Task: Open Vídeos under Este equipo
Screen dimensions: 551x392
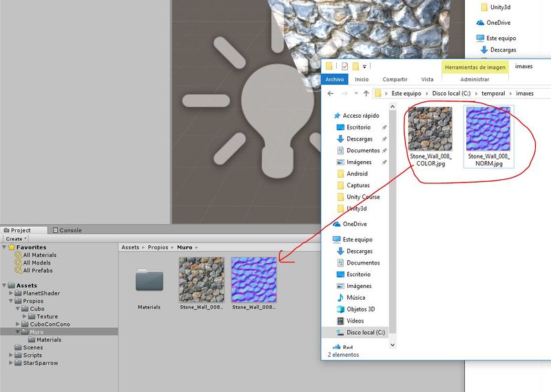Action: [355, 320]
